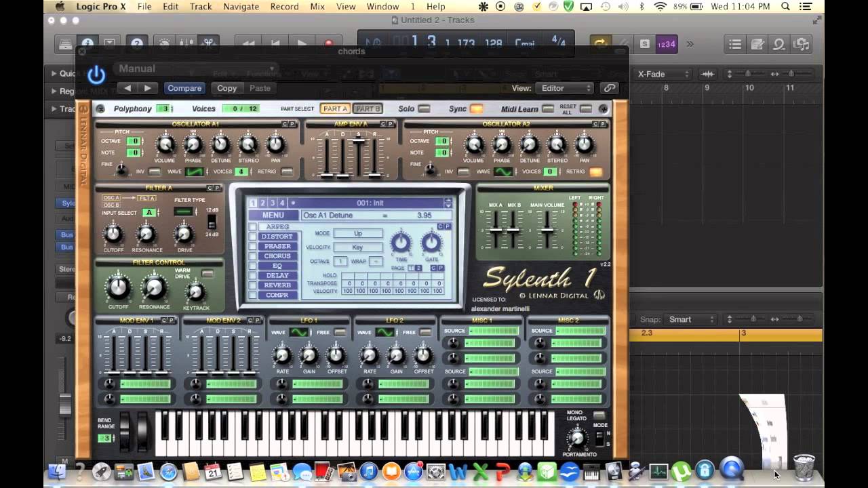Toggle the Sync switch

477,109
